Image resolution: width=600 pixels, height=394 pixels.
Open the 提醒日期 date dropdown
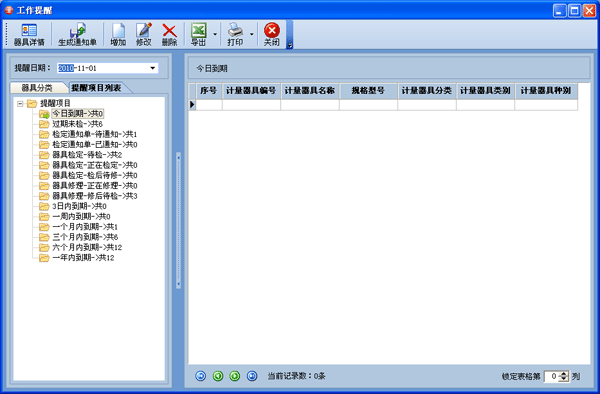point(153,68)
